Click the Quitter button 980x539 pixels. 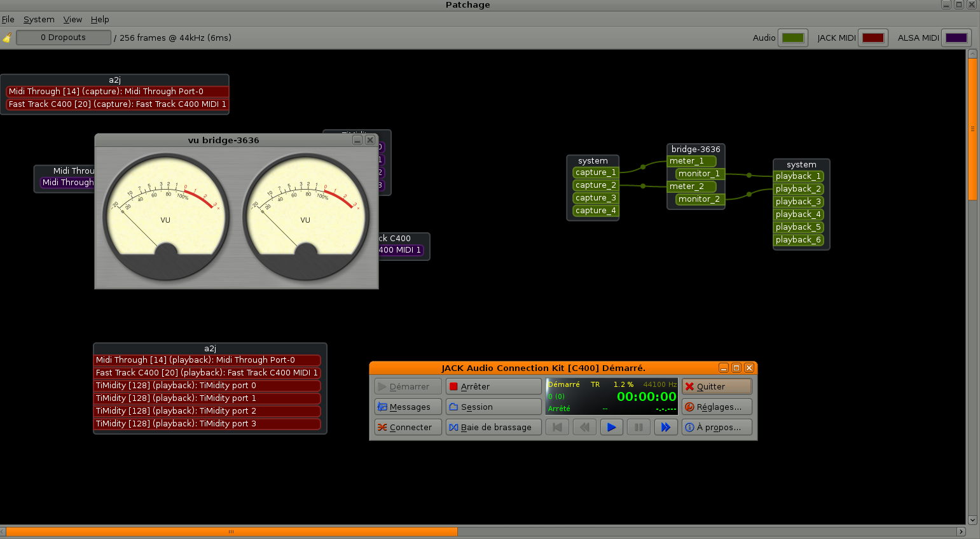(x=717, y=386)
